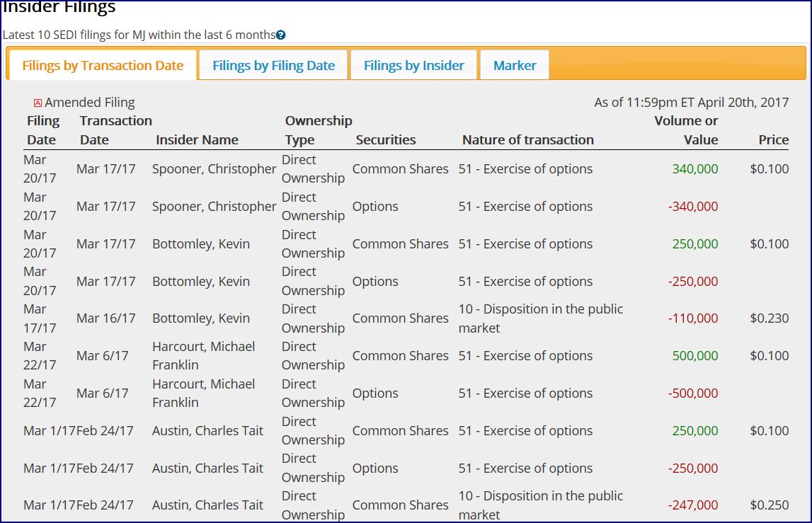Click Austin, Charles Tait Options row name
The width and height of the screenshot is (812, 523).
pyautogui.click(x=207, y=469)
